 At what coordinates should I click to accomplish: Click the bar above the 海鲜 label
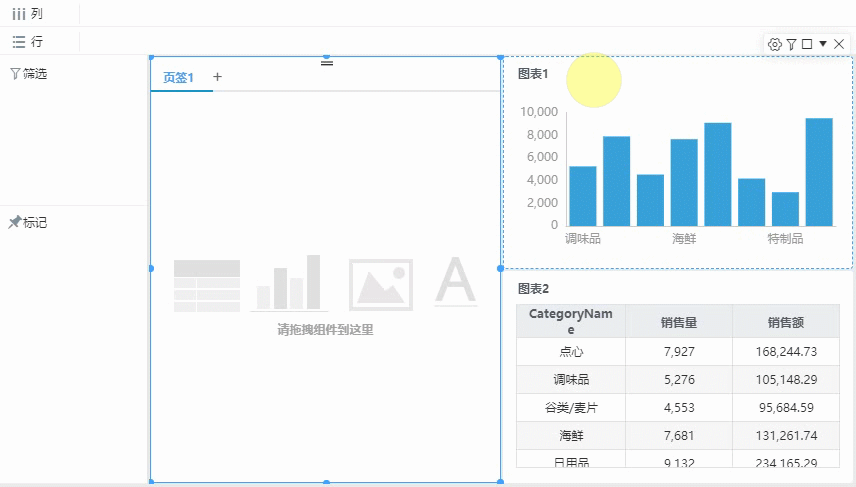click(x=684, y=182)
